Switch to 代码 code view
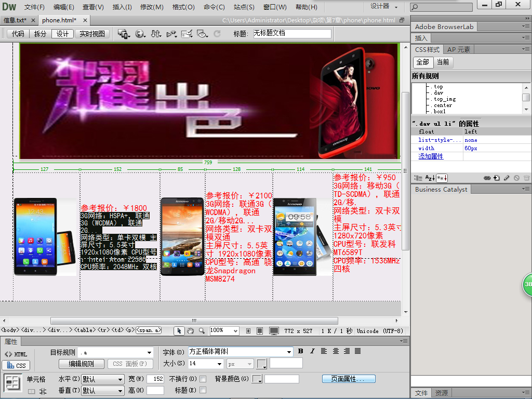The image size is (532, 399). (18, 34)
